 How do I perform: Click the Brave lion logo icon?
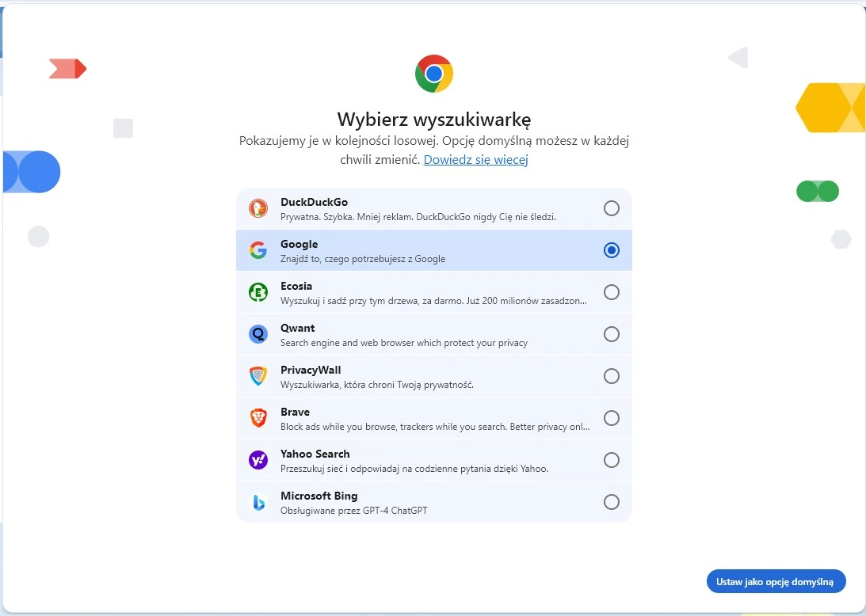(x=258, y=417)
